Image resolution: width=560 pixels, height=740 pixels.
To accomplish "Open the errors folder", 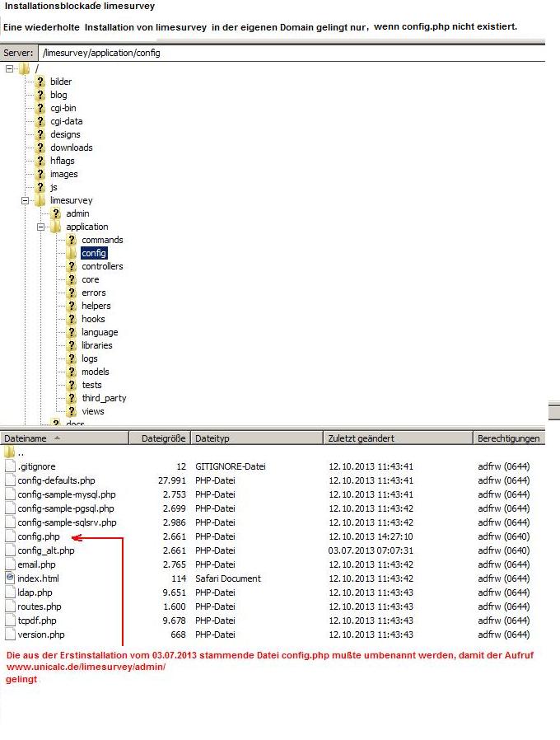I will point(93,293).
